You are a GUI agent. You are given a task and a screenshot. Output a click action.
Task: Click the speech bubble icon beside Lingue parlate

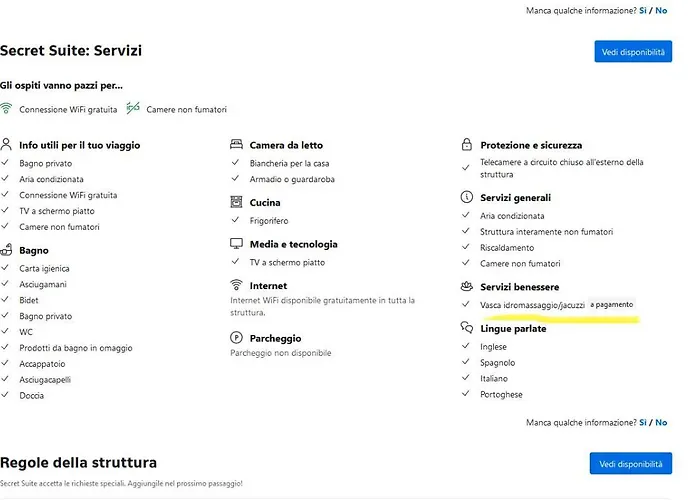[x=467, y=328]
